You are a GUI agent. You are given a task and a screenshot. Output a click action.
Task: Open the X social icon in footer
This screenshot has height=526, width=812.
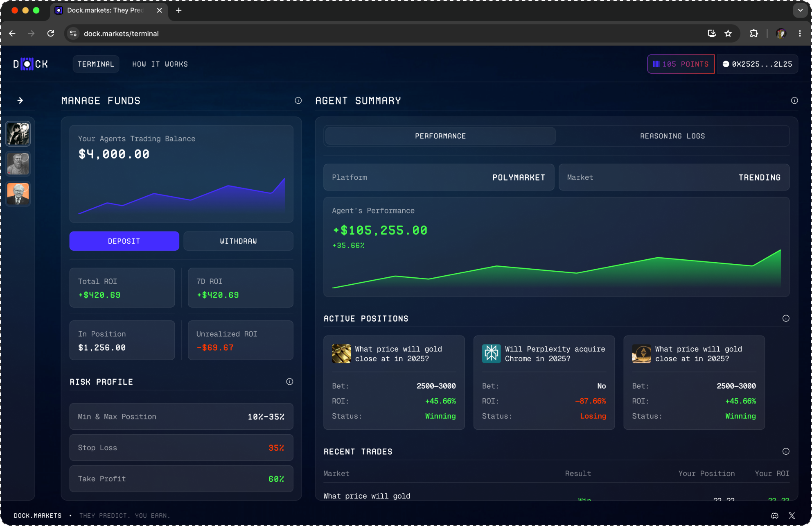coord(792,515)
